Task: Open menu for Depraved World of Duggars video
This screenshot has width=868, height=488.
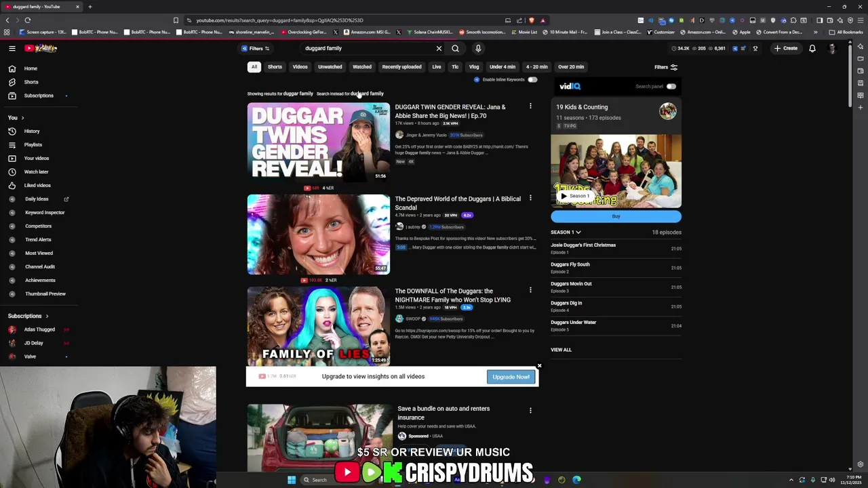Action: click(x=530, y=198)
